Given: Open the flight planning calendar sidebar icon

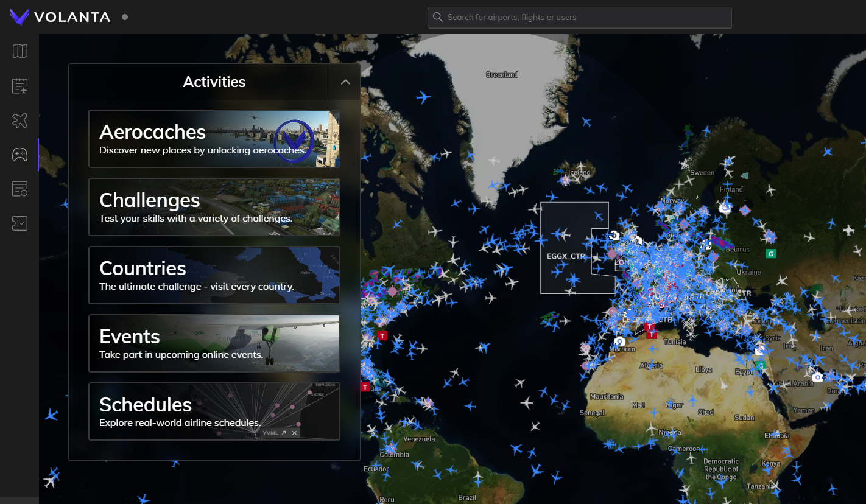Looking at the screenshot, I should 20,86.
